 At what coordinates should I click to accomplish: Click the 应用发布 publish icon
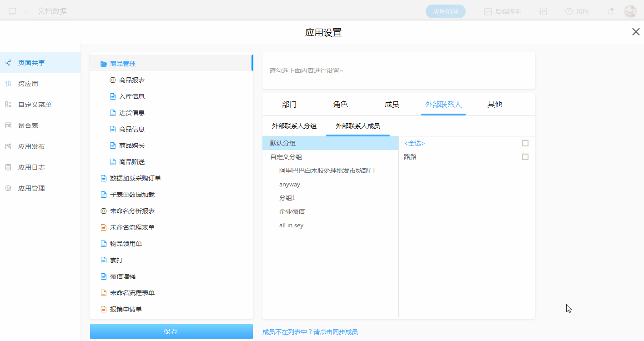(8, 146)
